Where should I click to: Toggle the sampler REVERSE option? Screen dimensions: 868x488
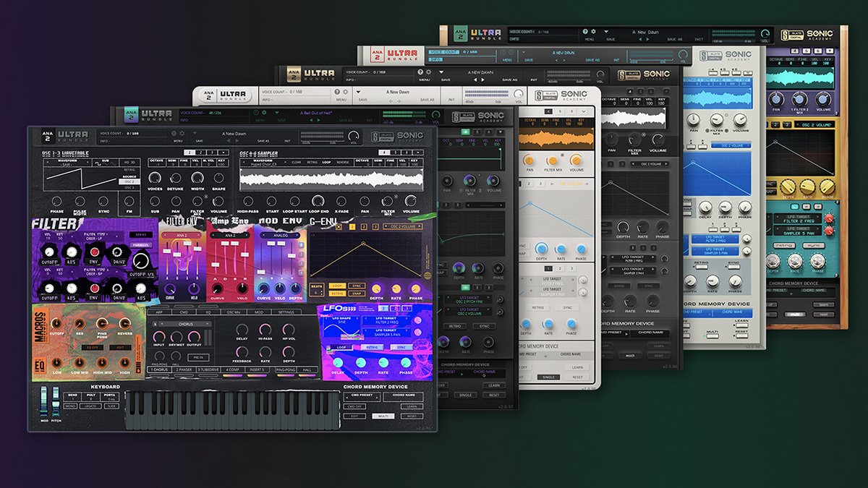point(343,163)
